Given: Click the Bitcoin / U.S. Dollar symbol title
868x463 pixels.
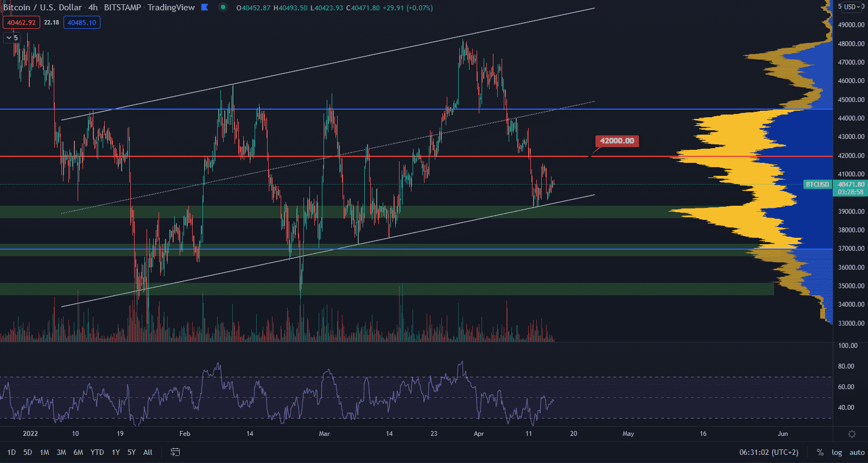Looking at the screenshot, I should click(42, 8).
